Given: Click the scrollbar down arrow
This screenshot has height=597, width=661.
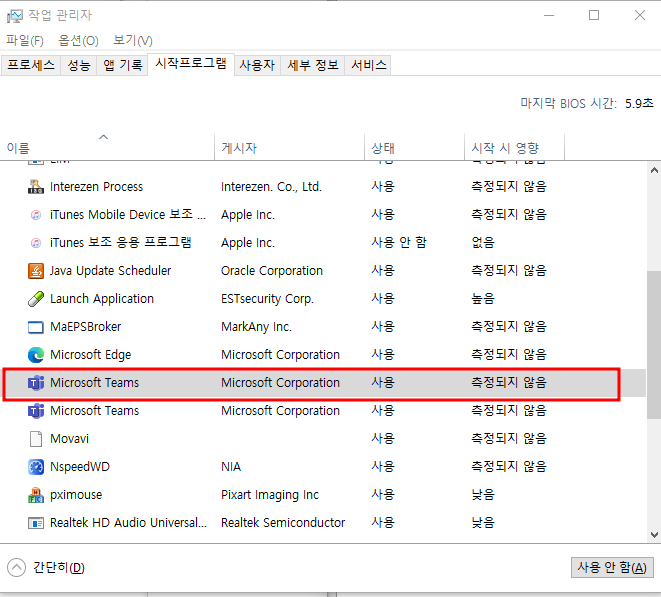Looking at the screenshot, I should 654,535.
